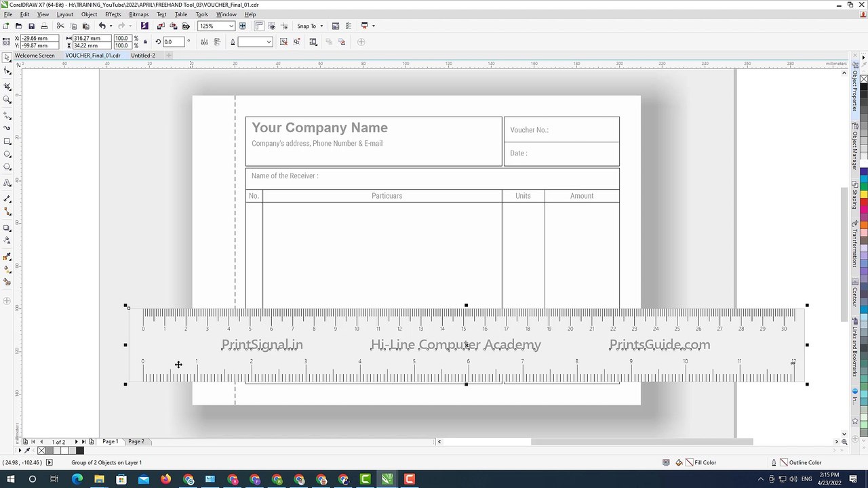Image resolution: width=868 pixels, height=488 pixels.
Task: Select the Pick tool in toolbox
Action: click(7, 58)
